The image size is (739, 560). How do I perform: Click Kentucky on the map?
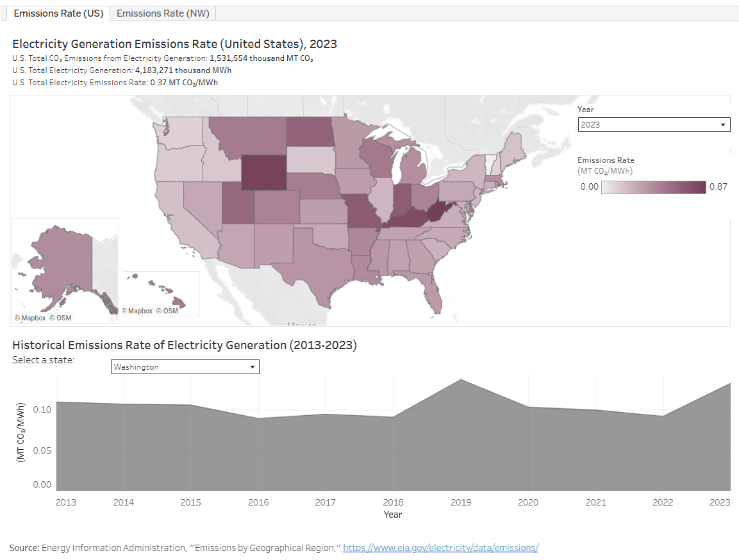point(408,218)
